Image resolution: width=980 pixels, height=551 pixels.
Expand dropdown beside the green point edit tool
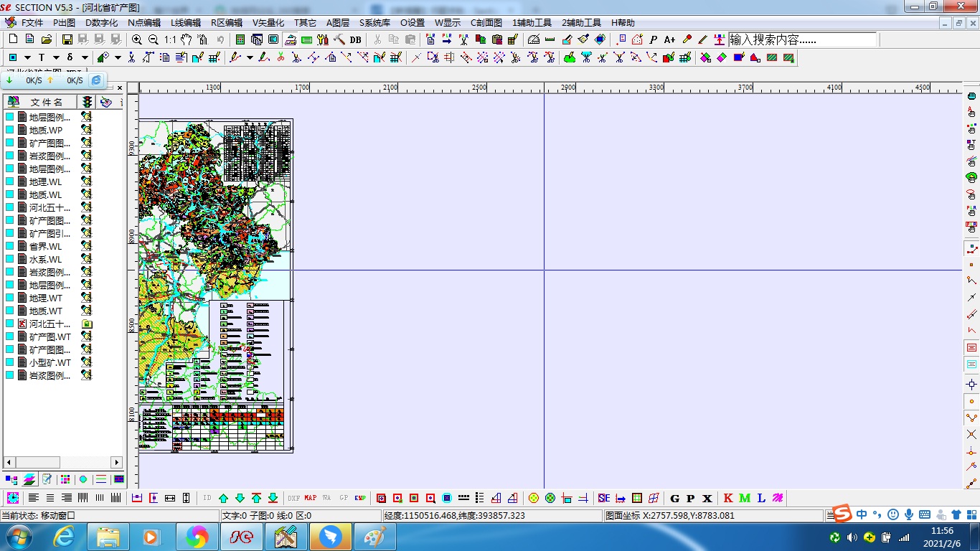click(118, 57)
